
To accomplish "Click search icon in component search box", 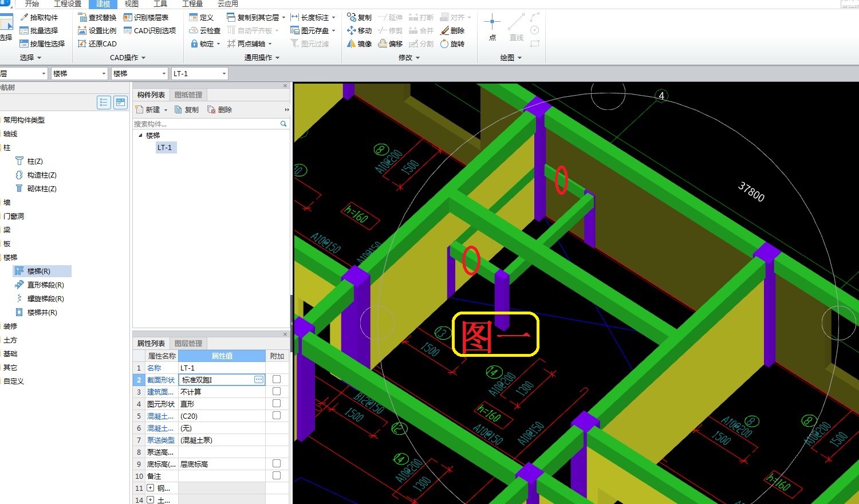I will click(283, 124).
